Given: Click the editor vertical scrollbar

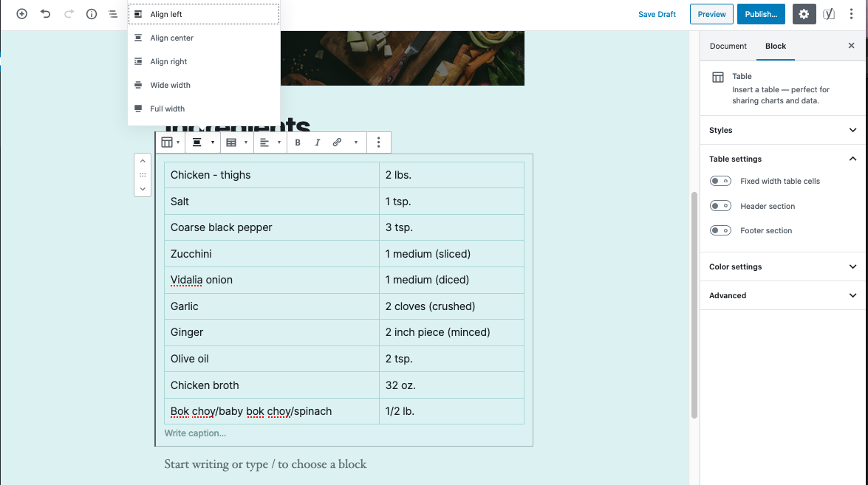Looking at the screenshot, I should (x=694, y=306).
